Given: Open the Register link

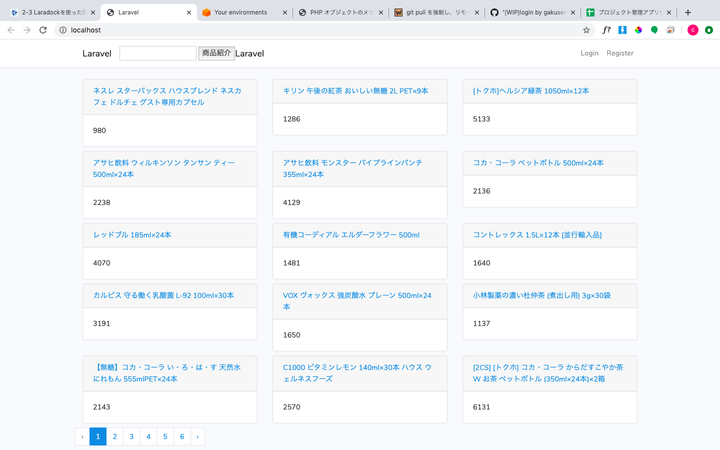Looking at the screenshot, I should coord(620,53).
